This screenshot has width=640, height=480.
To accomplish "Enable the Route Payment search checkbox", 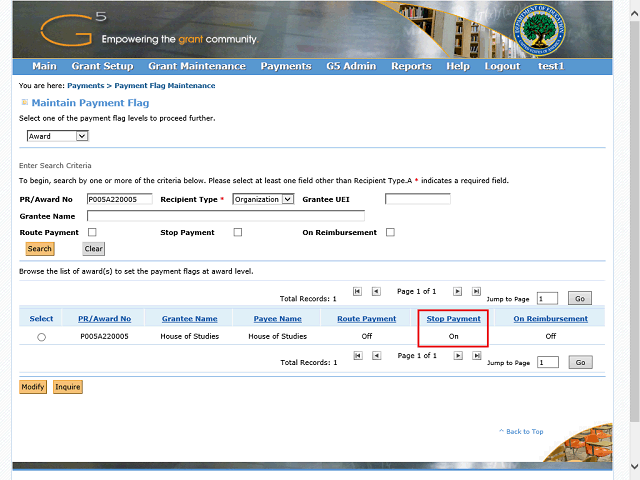I will (x=93, y=232).
